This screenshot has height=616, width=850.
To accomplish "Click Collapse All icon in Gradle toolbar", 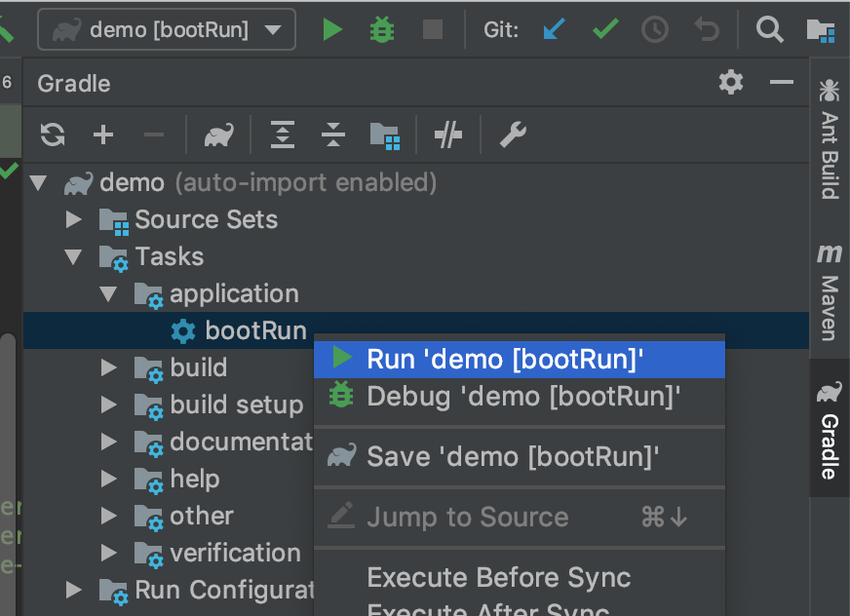I will (333, 135).
